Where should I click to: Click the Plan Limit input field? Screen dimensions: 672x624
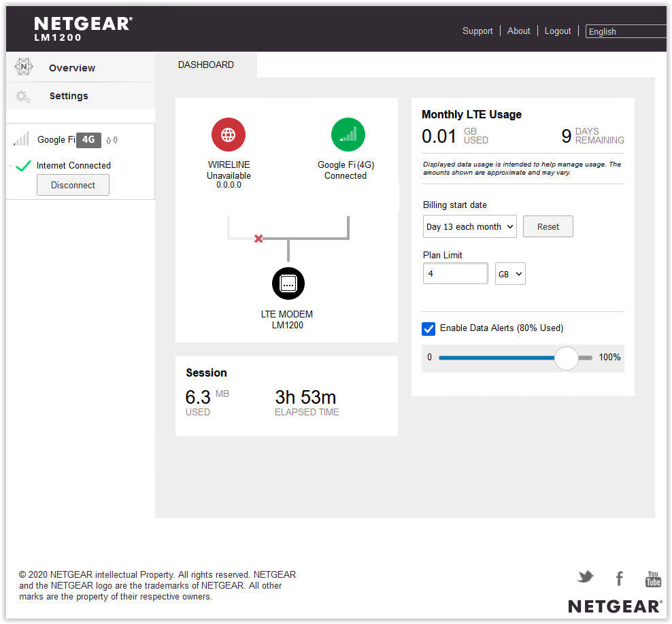click(455, 274)
